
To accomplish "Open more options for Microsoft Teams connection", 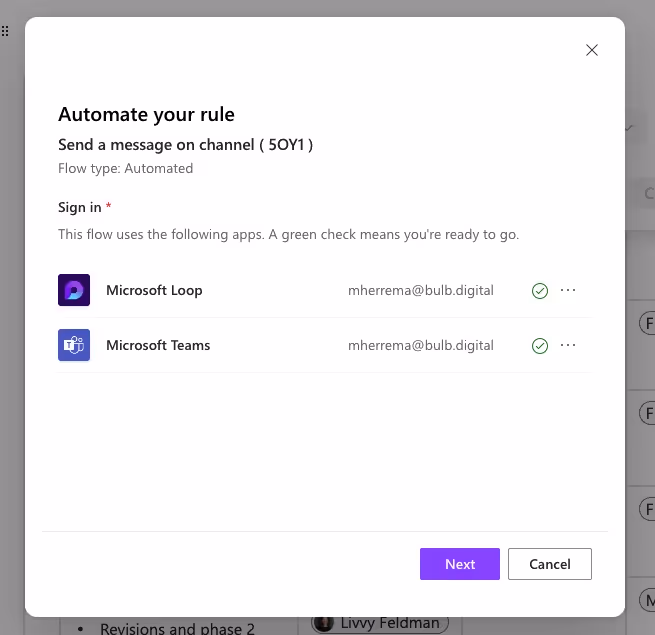I will (568, 345).
